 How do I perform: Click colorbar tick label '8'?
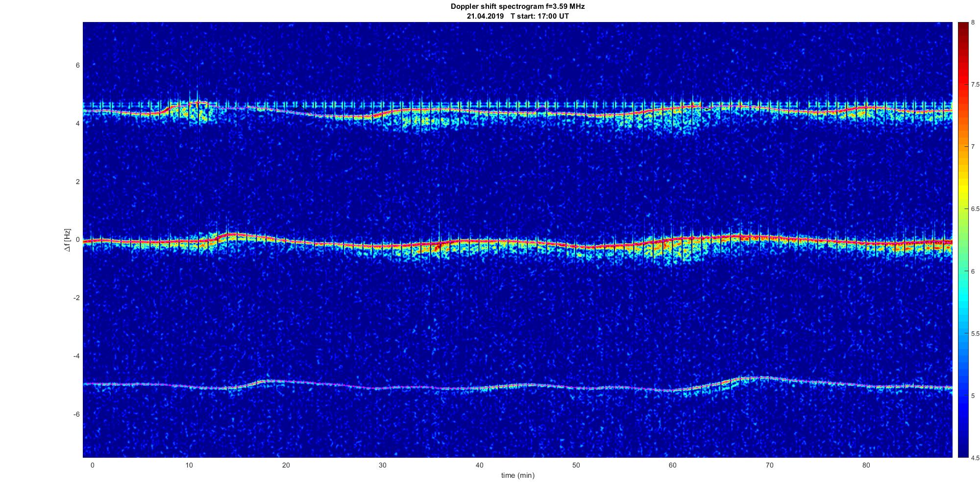[973, 23]
